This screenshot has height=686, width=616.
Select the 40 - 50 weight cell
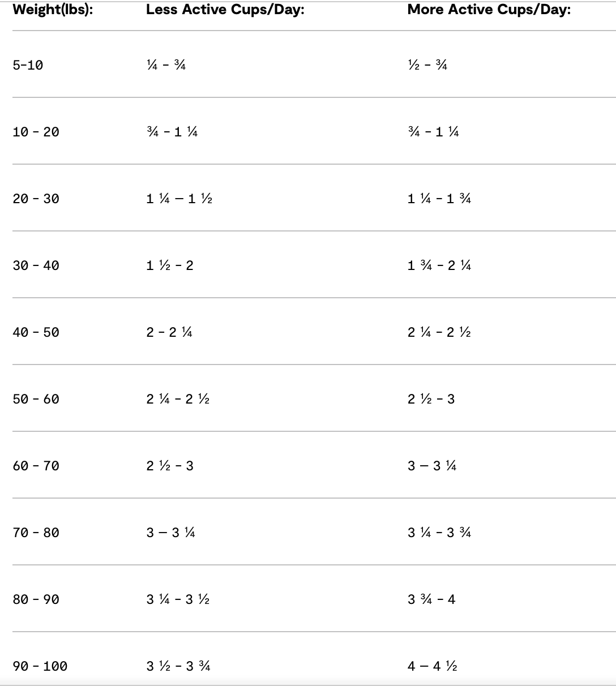36,332
